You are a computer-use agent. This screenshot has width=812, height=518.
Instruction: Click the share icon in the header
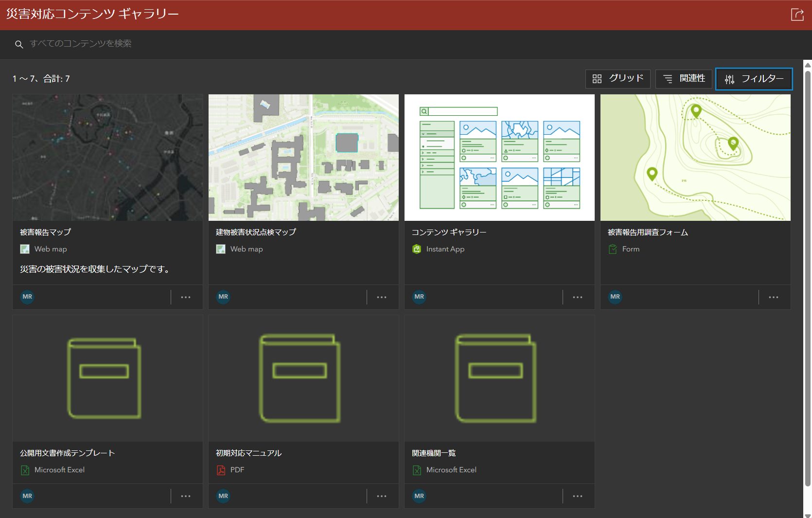(x=797, y=15)
